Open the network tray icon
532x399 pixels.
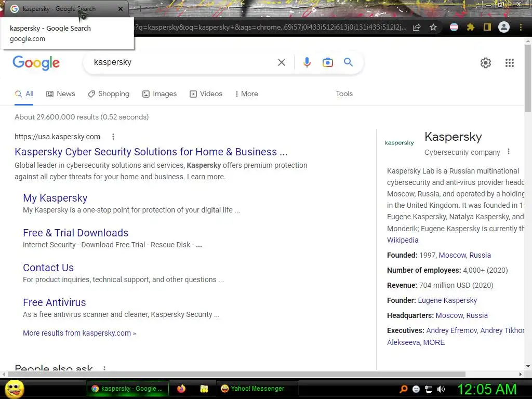[x=429, y=389]
